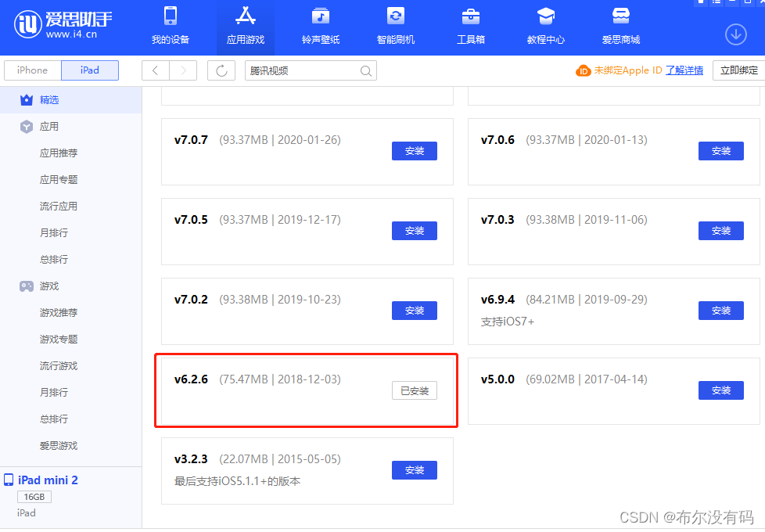Click the 已安装 button for v6.2.6
Image resolution: width=765 pixels, height=532 pixels.
(415, 390)
